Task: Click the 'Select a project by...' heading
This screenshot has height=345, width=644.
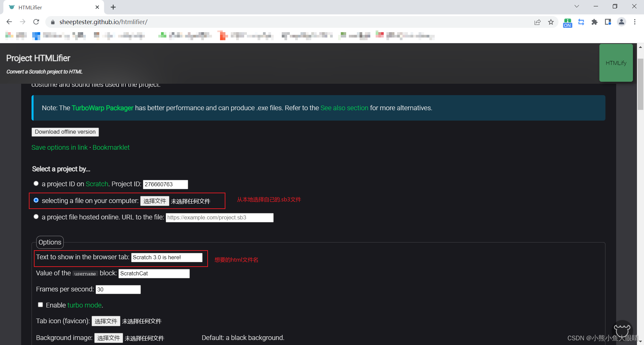Action: [61, 169]
